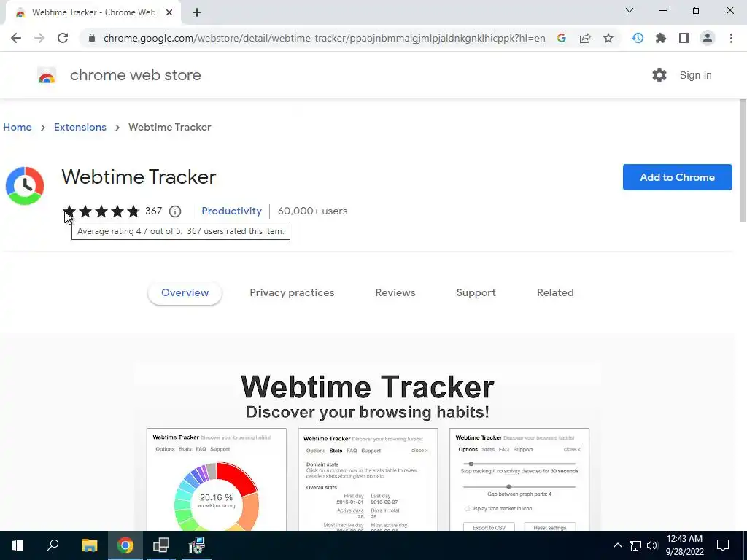
Task: Go back using the browser back arrow
Action: [x=16, y=38]
